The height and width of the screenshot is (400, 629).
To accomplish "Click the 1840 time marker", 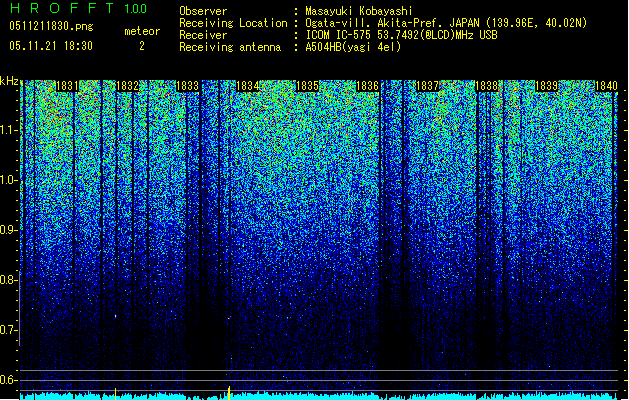I will coord(607,86).
